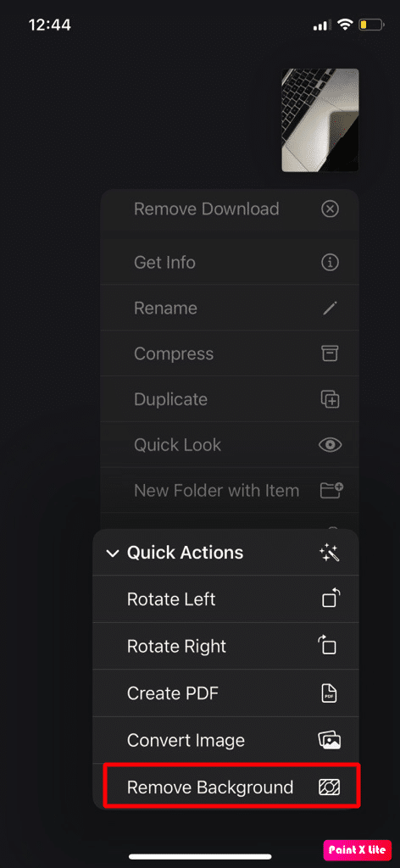Viewport: 400px width, 868px height.
Task: Select Create PDF text option
Action: [172, 693]
